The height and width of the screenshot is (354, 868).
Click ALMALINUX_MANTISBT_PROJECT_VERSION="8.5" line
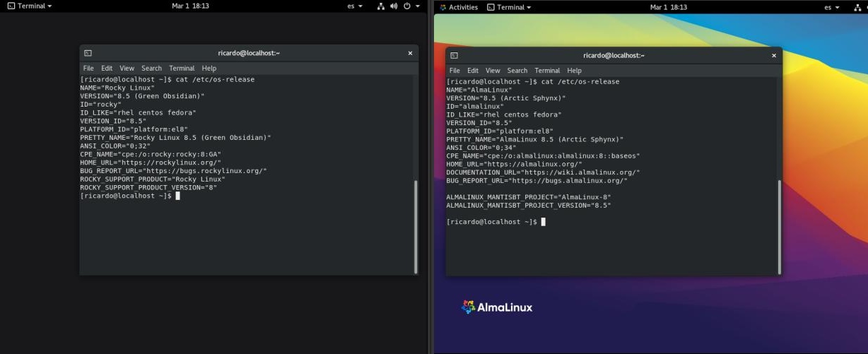point(529,206)
